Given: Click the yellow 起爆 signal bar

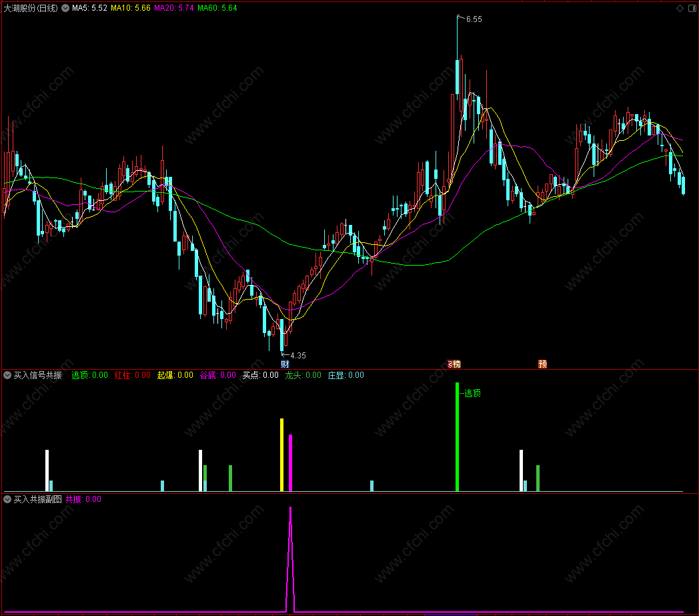Looking at the screenshot, I should click(x=281, y=455).
